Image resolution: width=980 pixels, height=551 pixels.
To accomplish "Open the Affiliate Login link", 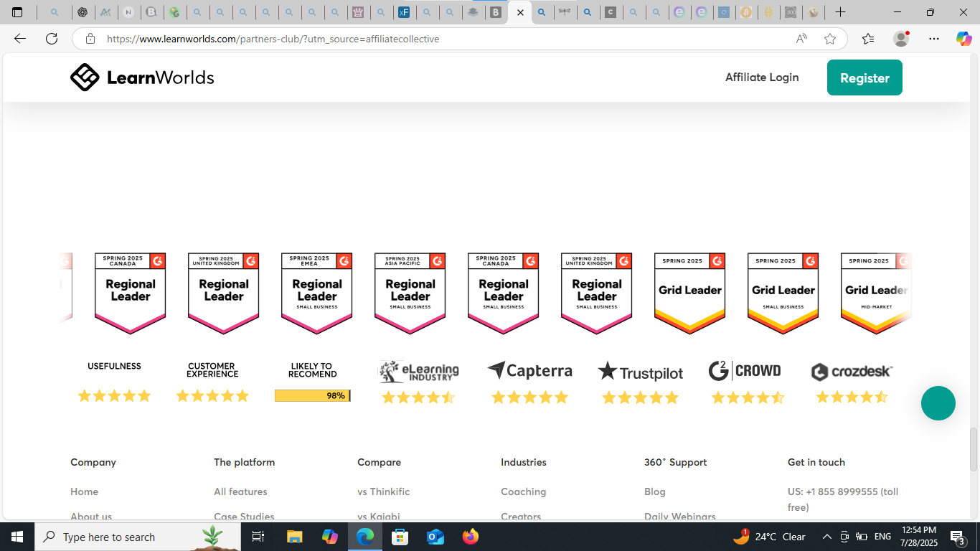I will coord(762,77).
